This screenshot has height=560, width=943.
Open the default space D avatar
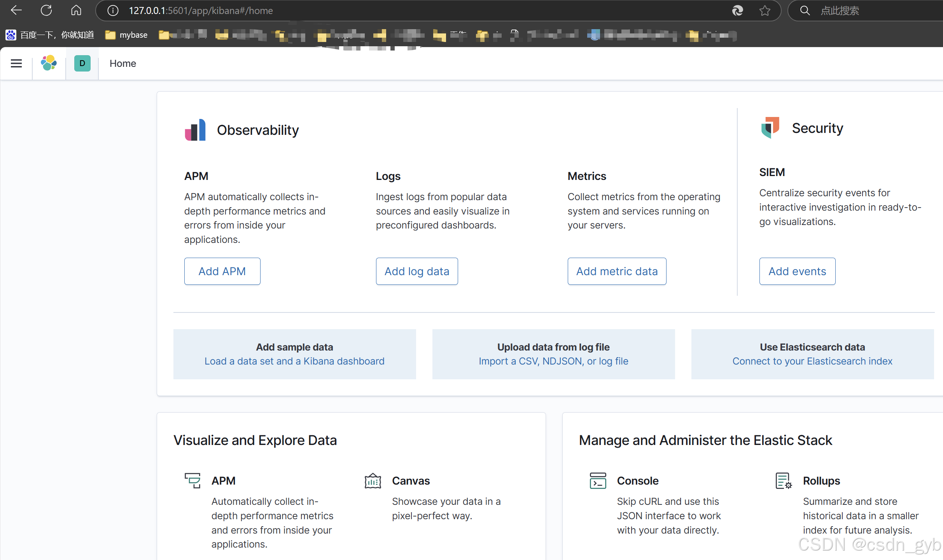pyautogui.click(x=82, y=63)
